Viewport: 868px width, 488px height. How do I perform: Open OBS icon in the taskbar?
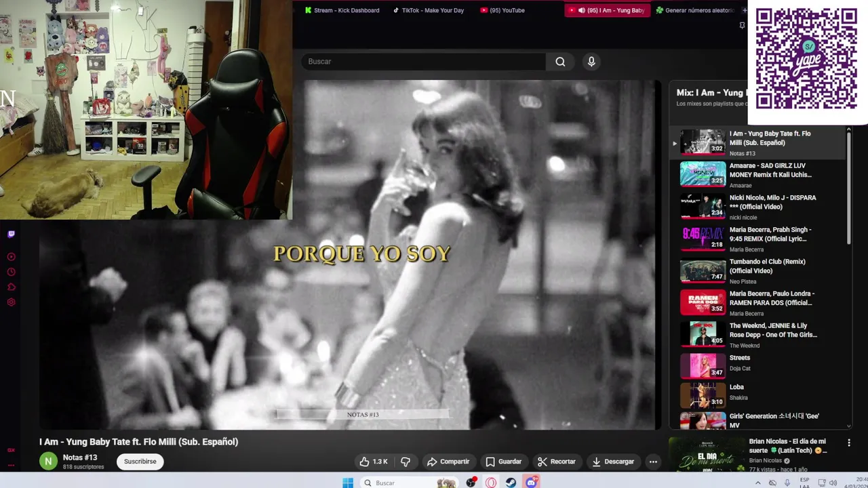(471, 483)
